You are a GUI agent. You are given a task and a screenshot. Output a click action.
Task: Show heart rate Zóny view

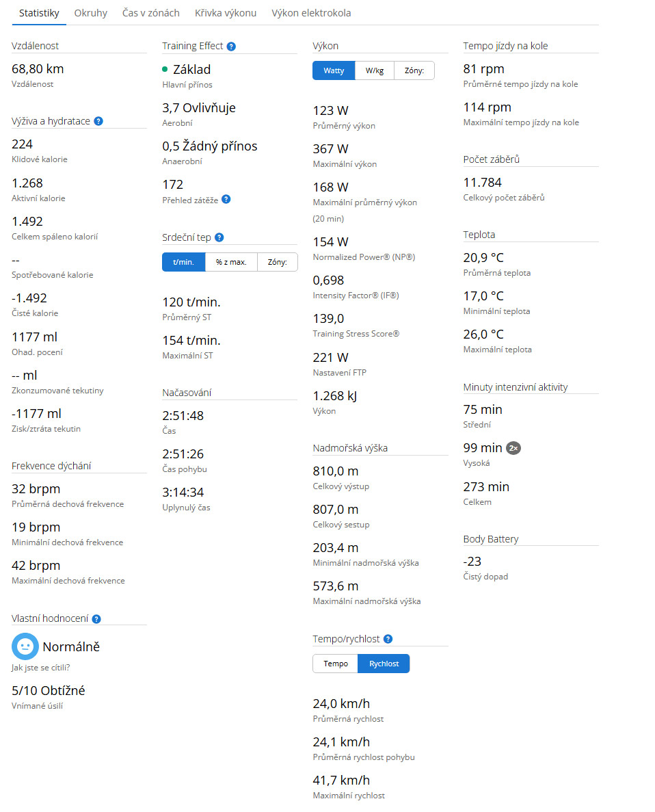[x=278, y=262]
